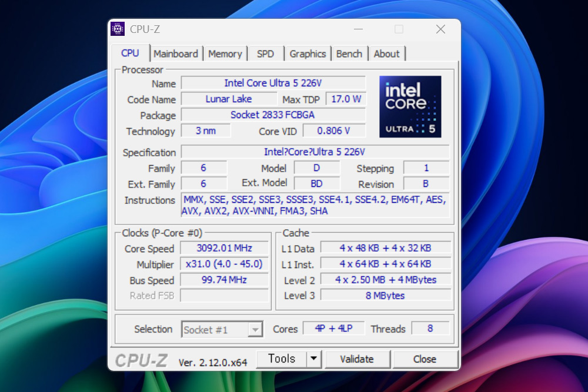Click the Level 2 cache value
The height and width of the screenshot is (392, 588).
tap(386, 280)
